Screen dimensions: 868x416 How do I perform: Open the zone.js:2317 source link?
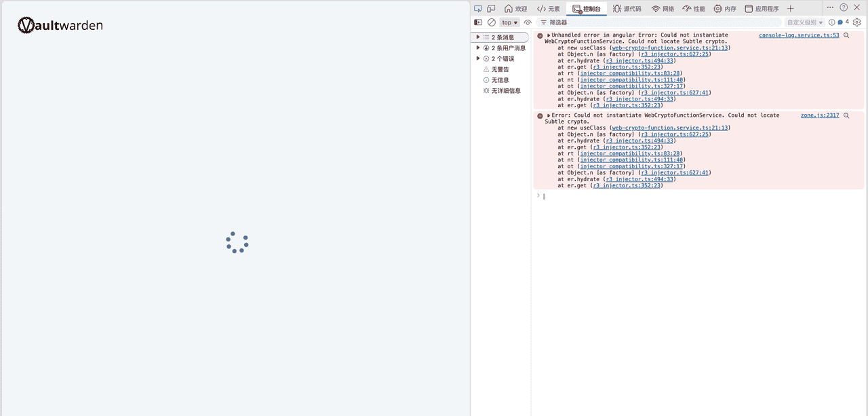[x=820, y=115]
